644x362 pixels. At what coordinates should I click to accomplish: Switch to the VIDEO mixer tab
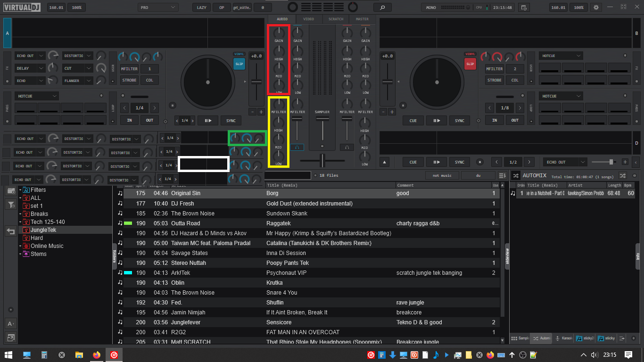pos(309,19)
